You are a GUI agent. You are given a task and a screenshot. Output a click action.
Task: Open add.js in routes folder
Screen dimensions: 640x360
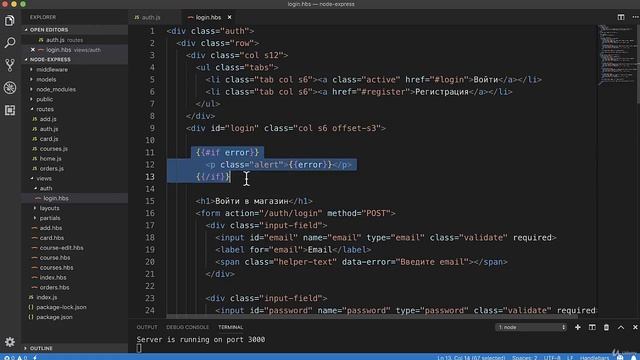pos(48,119)
